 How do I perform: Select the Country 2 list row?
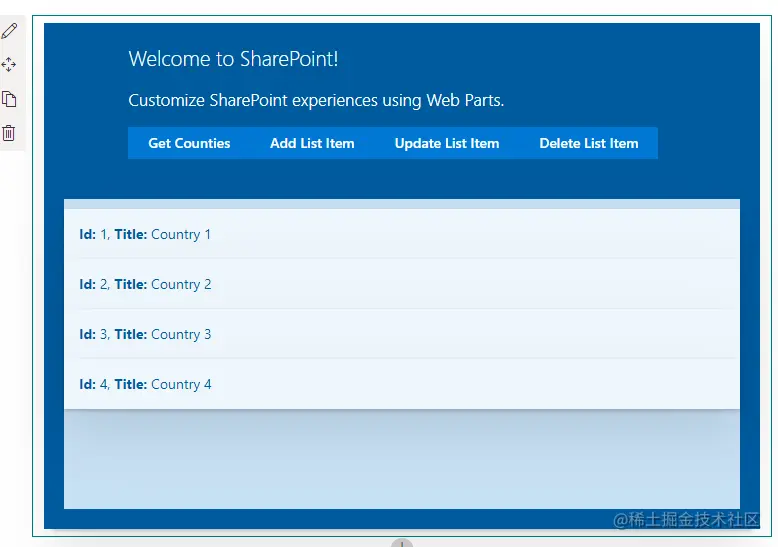click(x=402, y=284)
